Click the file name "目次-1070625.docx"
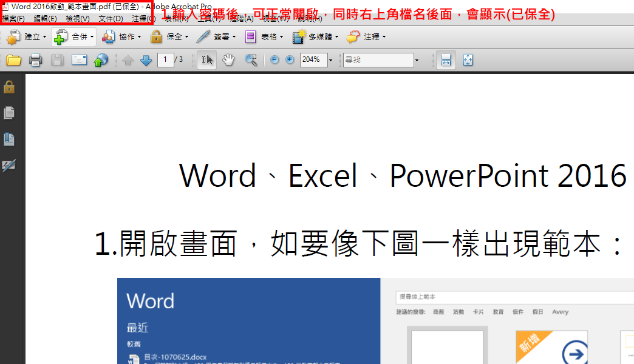Screen dimensions: 634x364 (176, 357)
